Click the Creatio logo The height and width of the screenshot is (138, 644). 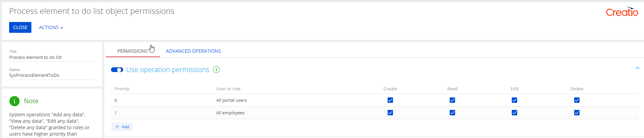622,11
